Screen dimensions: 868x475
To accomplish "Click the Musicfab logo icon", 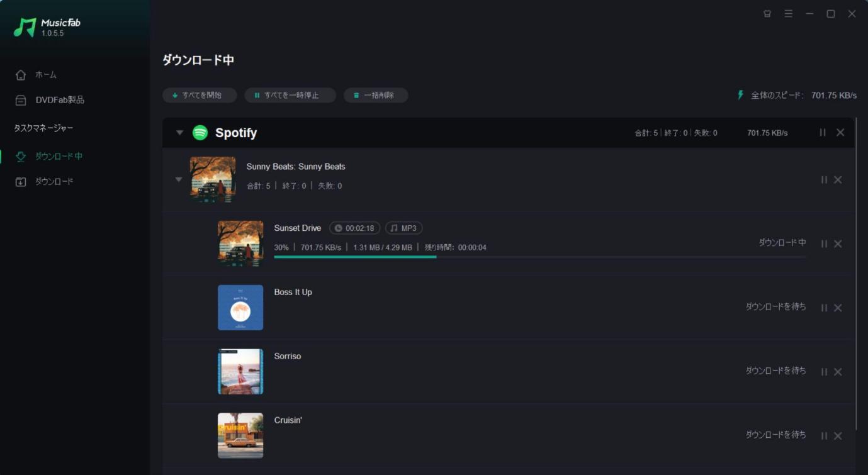I will (25, 27).
